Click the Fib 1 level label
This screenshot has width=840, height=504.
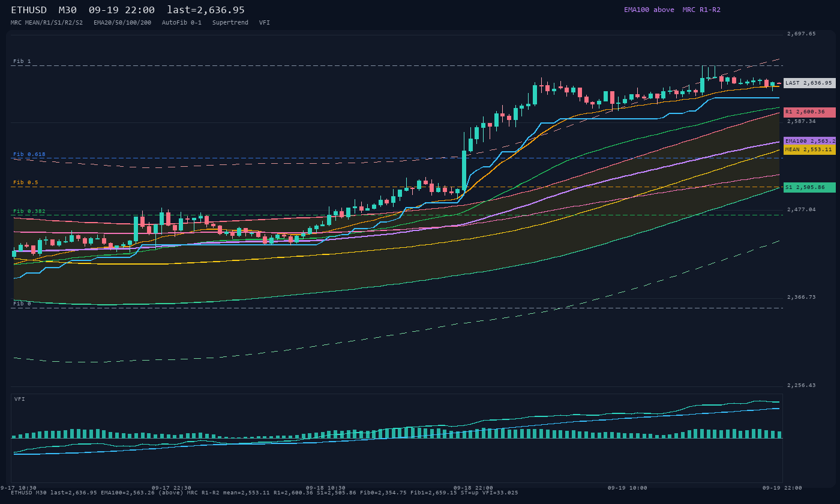coord(22,61)
